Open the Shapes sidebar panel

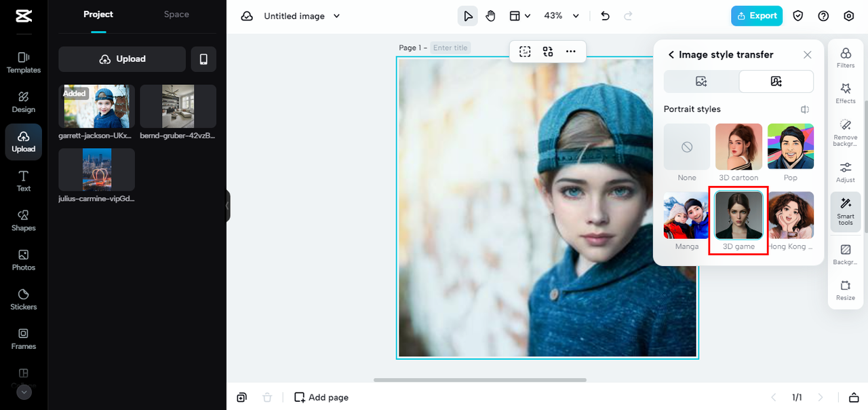24,221
